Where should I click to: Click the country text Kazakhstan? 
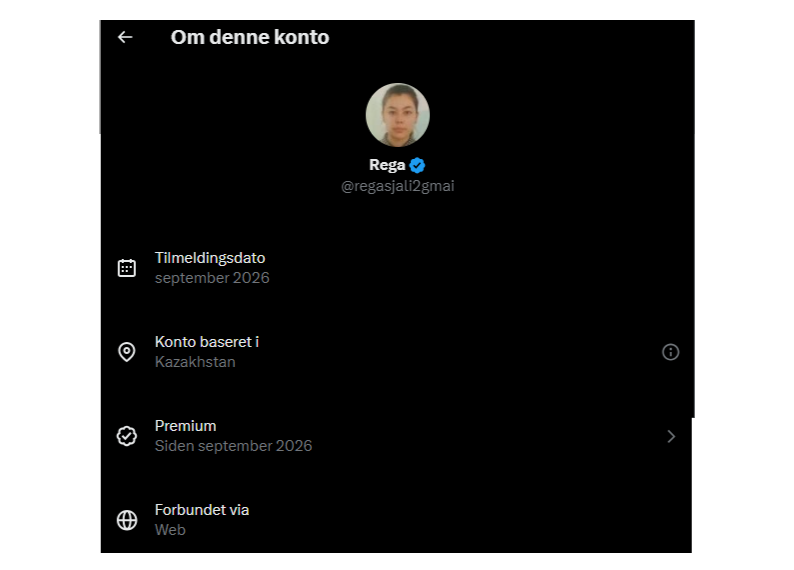pos(195,362)
